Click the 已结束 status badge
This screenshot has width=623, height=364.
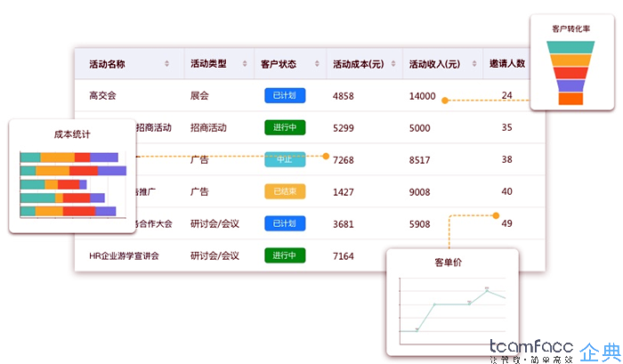click(285, 191)
